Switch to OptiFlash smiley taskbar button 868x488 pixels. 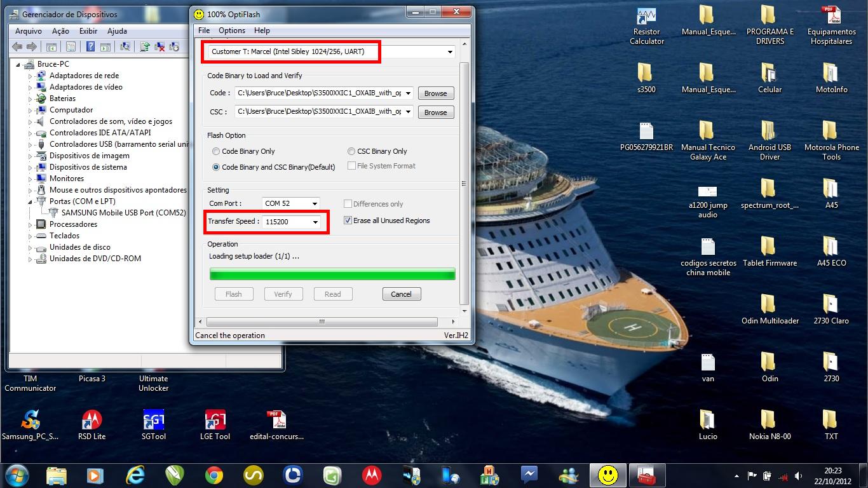[x=608, y=475]
